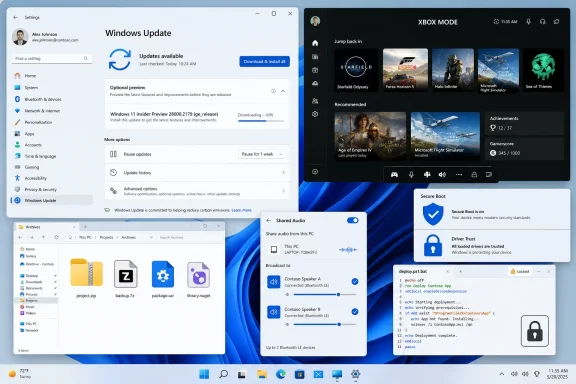
Task: Click the Find a setting search box
Action: point(51,58)
